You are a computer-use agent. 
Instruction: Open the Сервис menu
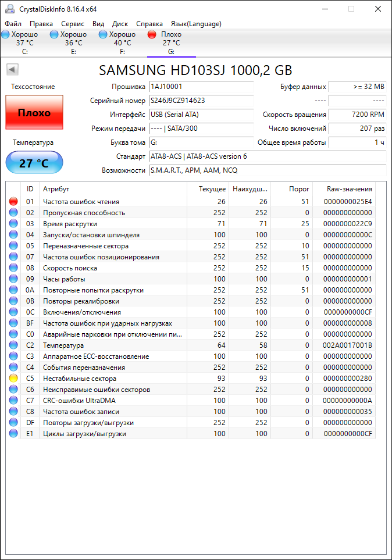click(73, 24)
